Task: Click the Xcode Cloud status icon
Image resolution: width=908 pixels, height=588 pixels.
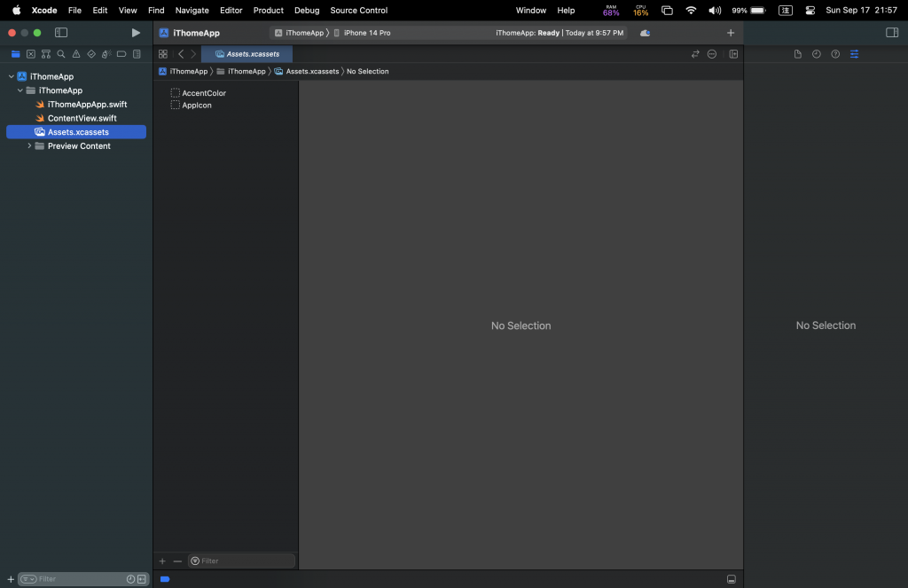Action: click(x=645, y=33)
